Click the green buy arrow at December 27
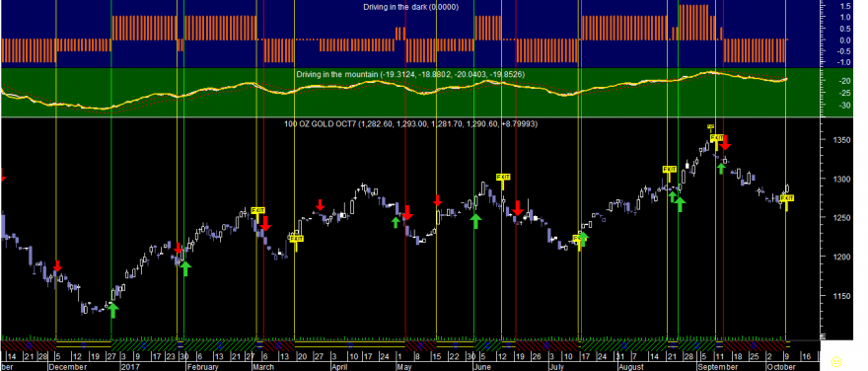Screen dimensions: 868x371 tap(112, 310)
